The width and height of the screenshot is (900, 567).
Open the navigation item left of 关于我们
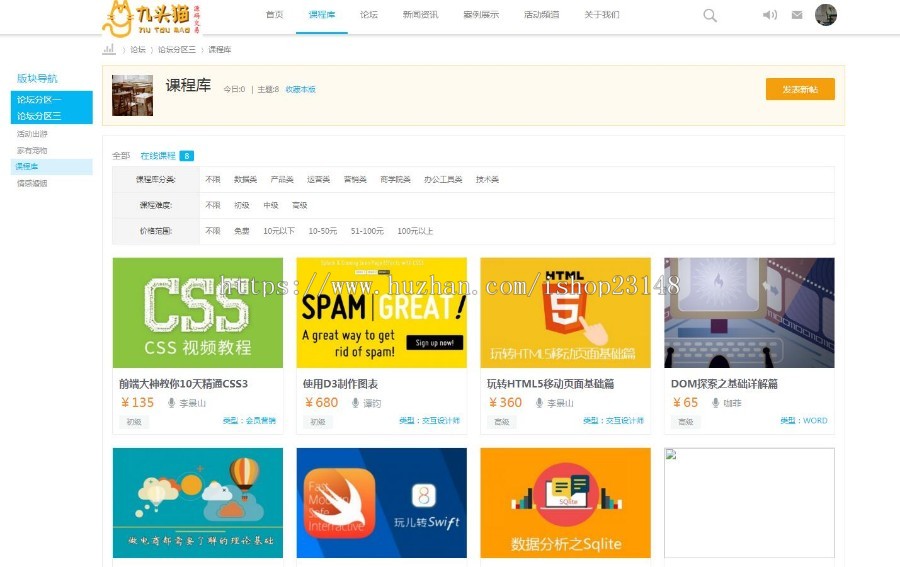541,15
